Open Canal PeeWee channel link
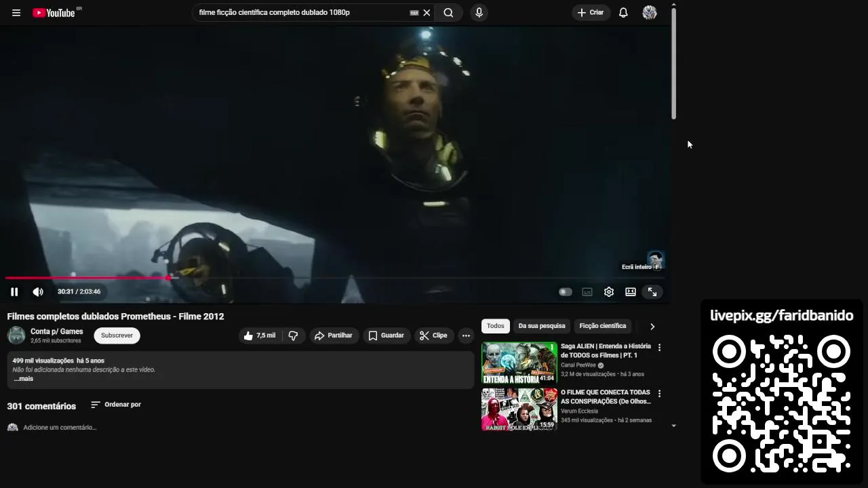 (578, 365)
